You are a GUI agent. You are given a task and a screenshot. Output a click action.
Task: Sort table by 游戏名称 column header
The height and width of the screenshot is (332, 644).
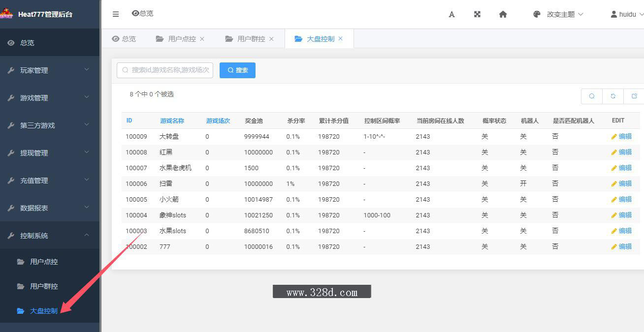pyautogui.click(x=172, y=121)
